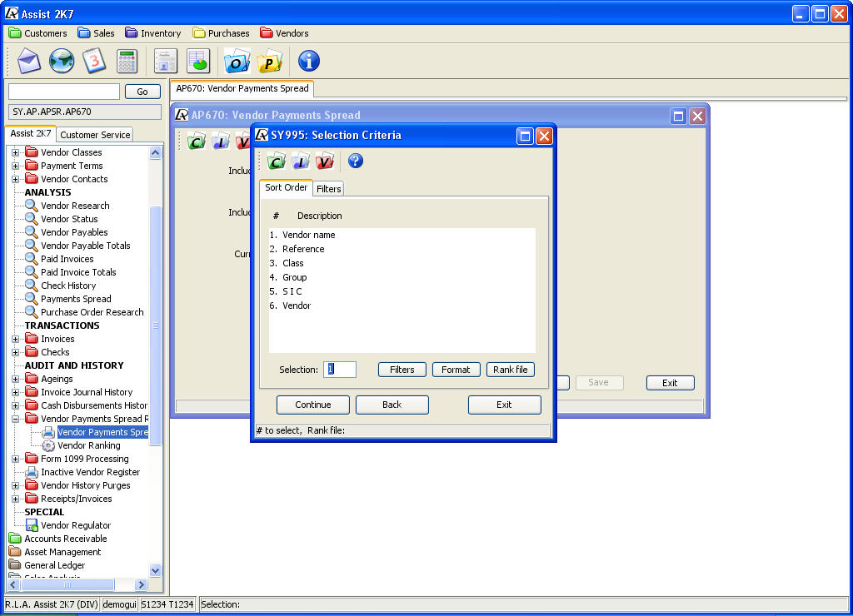Expand the Payment Terms node
The width and height of the screenshot is (853, 616).
pyautogui.click(x=15, y=166)
